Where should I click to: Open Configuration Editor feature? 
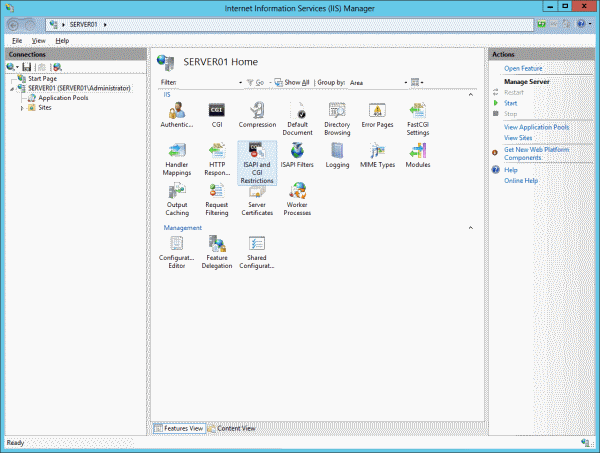[x=176, y=252]
